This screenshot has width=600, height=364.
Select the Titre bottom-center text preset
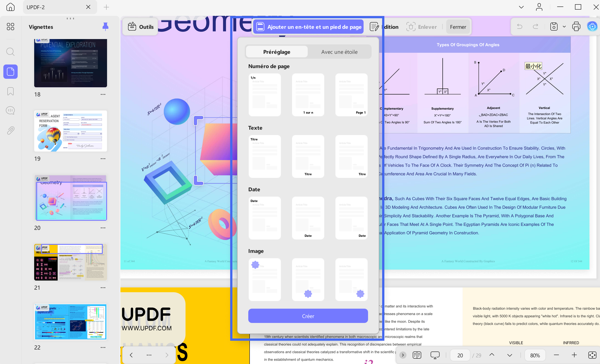308,156
